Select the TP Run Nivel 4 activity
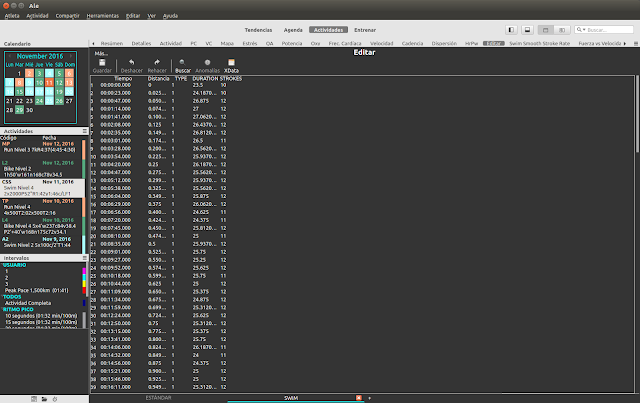This screenshot has width=640, height=403. (41, 207)
